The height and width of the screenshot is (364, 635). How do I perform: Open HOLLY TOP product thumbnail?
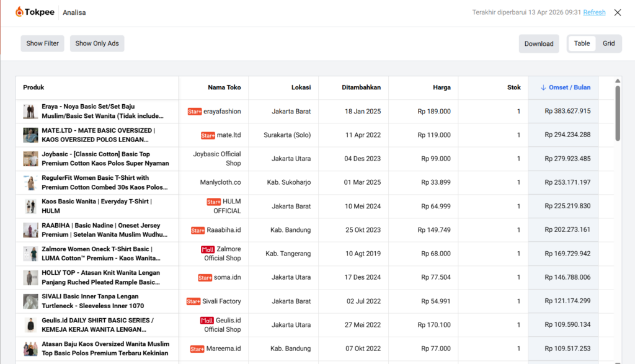point(30,277)
